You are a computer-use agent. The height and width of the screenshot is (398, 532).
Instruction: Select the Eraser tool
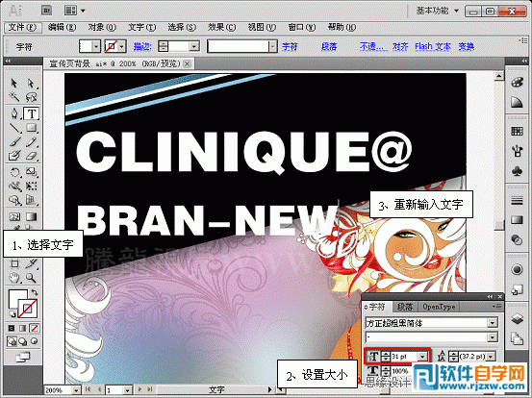(x=31, y=156)
